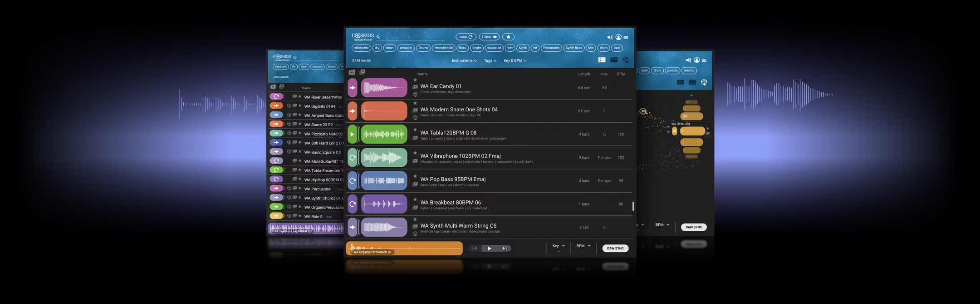
Task: Click the loop button for WA Breakbeat 80BPM 06
Action: point(353,204)
